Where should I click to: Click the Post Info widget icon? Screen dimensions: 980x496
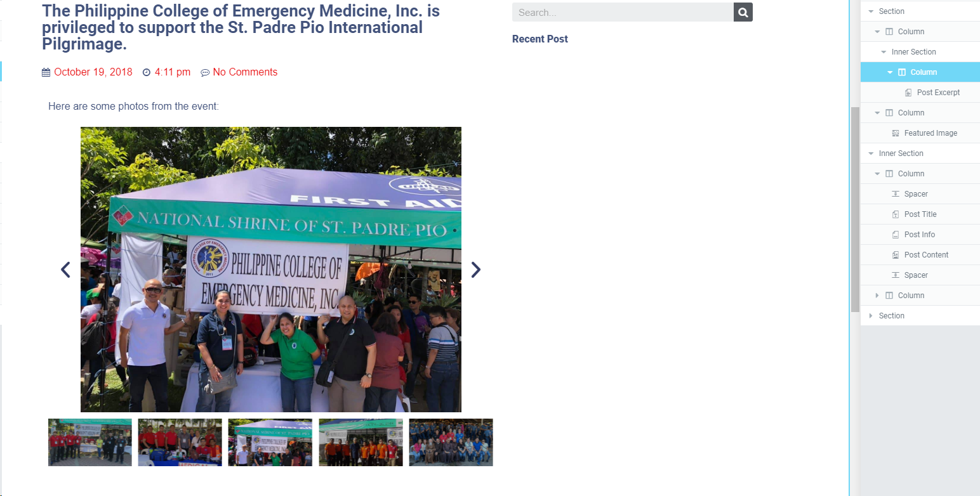(x=896, y=235)
